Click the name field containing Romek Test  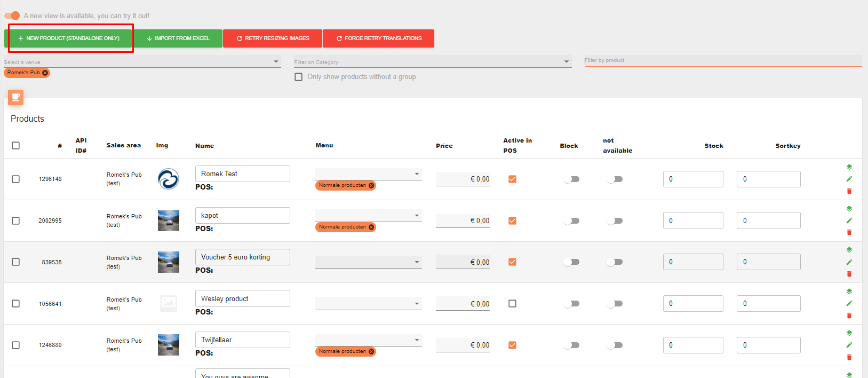(243, 174)
